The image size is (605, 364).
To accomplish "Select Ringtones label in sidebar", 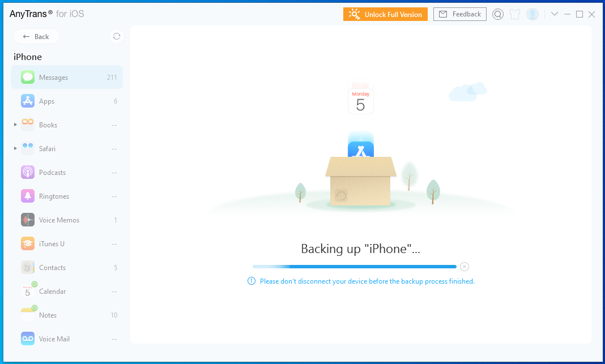I will click(x=54, y=196).
